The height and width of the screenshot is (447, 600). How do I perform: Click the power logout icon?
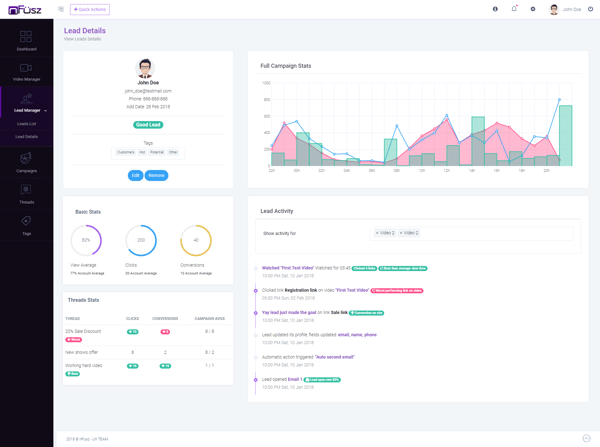point(590,9)
